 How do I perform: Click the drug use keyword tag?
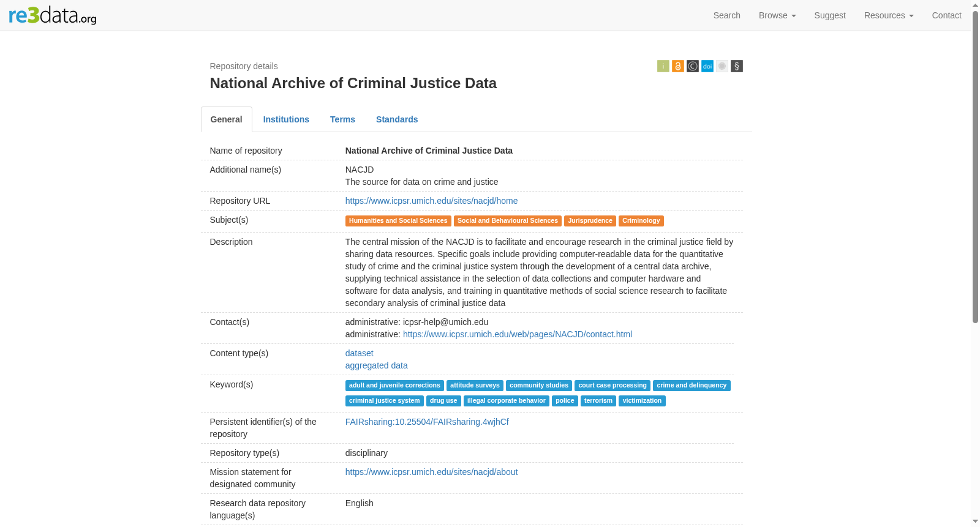point(443,401)
